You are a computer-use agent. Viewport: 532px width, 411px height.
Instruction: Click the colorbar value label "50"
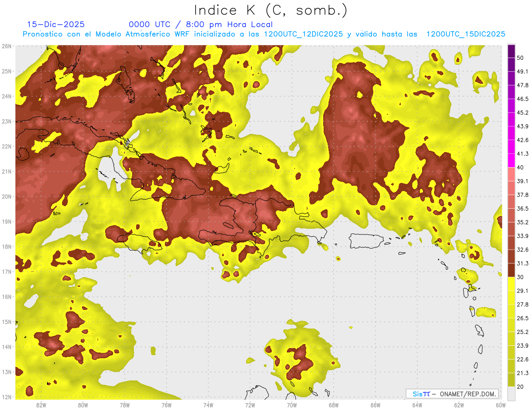(x=520, y=57)
